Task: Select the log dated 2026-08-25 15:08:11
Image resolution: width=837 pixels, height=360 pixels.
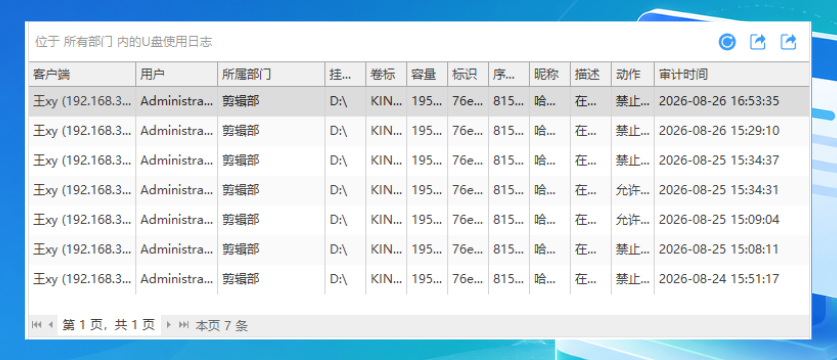Action: click(419, 249)
